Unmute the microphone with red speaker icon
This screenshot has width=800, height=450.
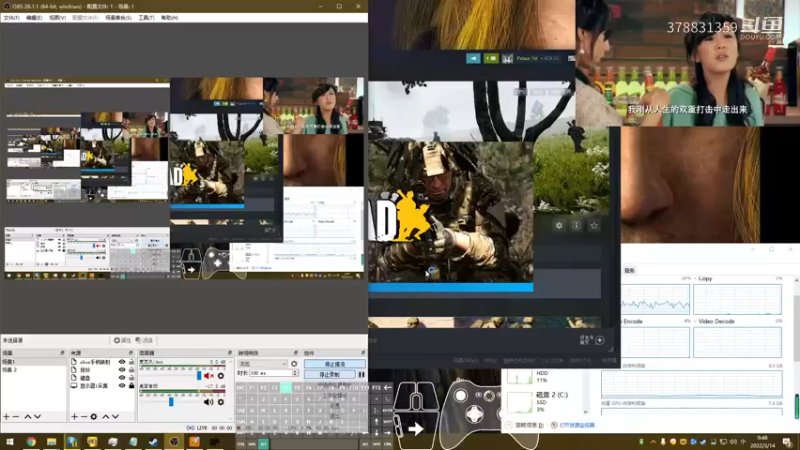(209, 376)
